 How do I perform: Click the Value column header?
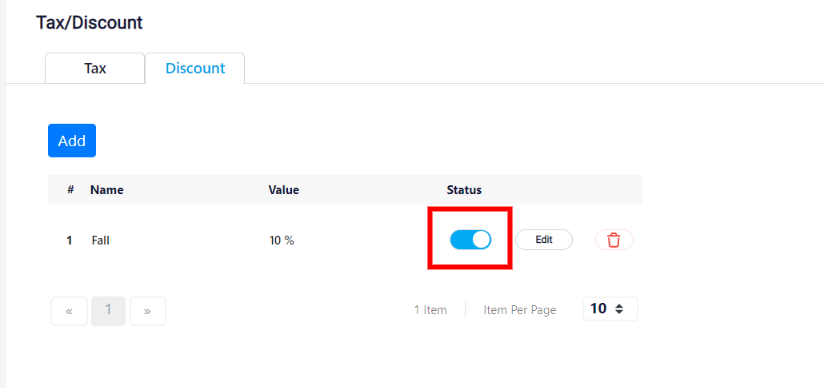pos(284,190)
